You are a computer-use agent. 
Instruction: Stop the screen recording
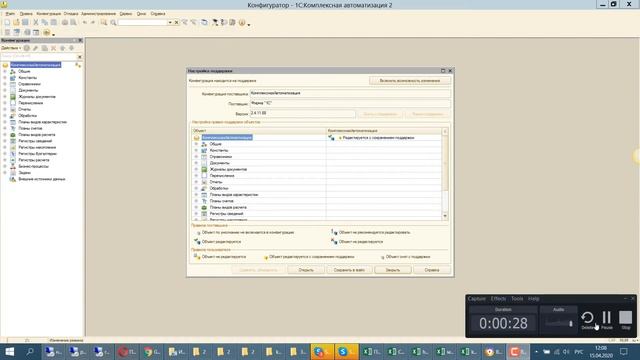(x=625, y=320)
